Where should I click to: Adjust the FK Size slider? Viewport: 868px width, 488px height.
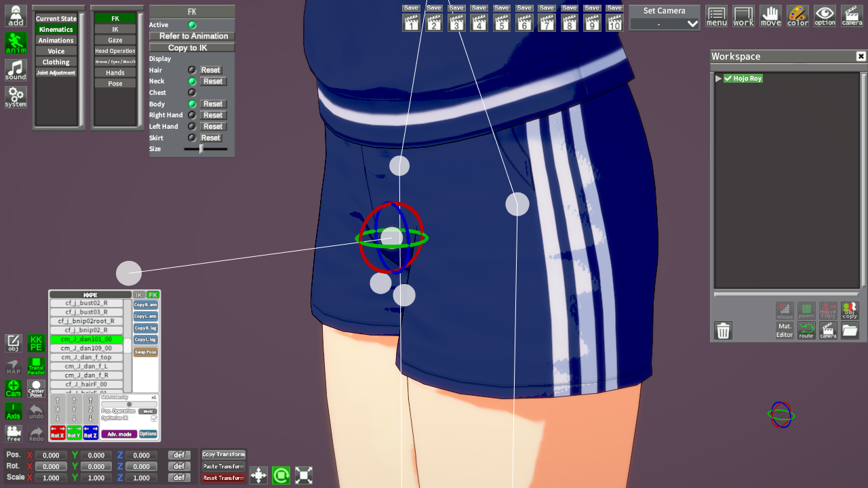click(x=205, y=149)
